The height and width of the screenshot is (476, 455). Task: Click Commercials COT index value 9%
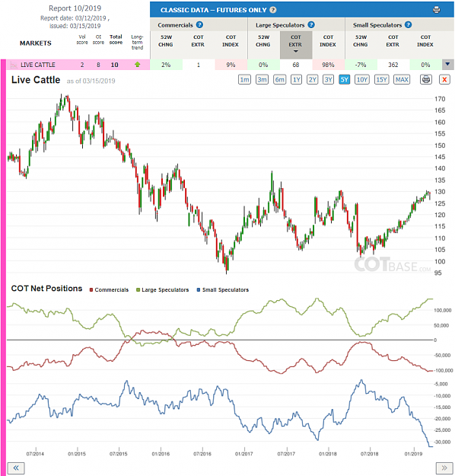coord(231,65)
